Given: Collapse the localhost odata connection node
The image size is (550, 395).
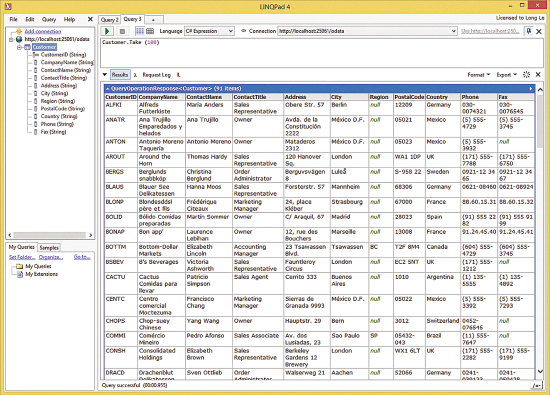Looking at the screenshot, I should click(x=11, y=39).
